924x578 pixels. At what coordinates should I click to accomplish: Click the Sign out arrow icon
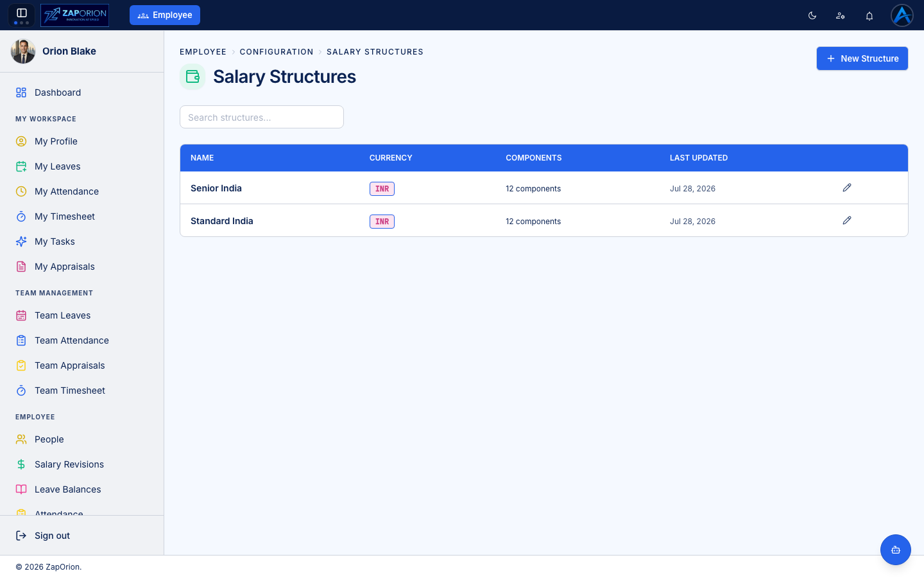tap(21, 536)
